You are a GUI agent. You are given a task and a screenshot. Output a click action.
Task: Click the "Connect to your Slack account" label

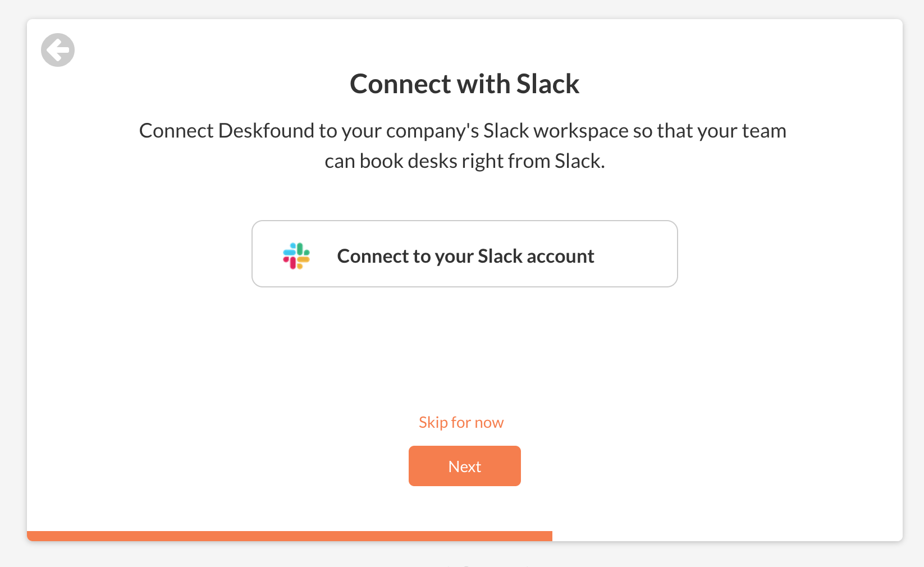click(465, 256)
